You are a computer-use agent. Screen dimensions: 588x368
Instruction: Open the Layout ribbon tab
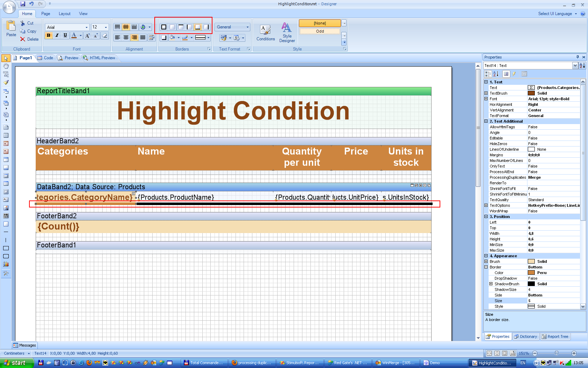click(x=64, y=14)
